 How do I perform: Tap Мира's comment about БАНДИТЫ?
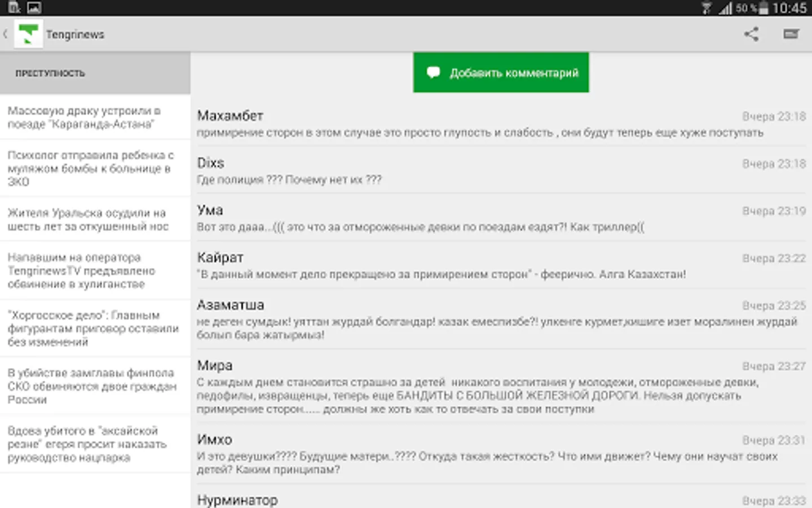(x=478, y=396)
